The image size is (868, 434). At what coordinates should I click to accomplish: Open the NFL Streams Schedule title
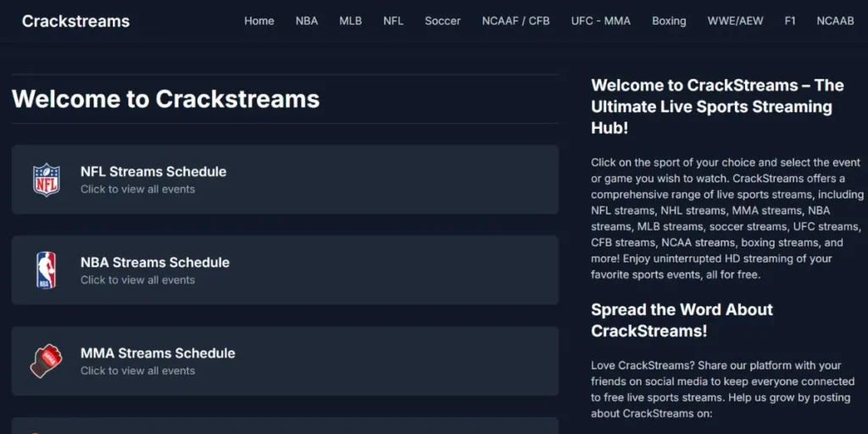point(153,171)
